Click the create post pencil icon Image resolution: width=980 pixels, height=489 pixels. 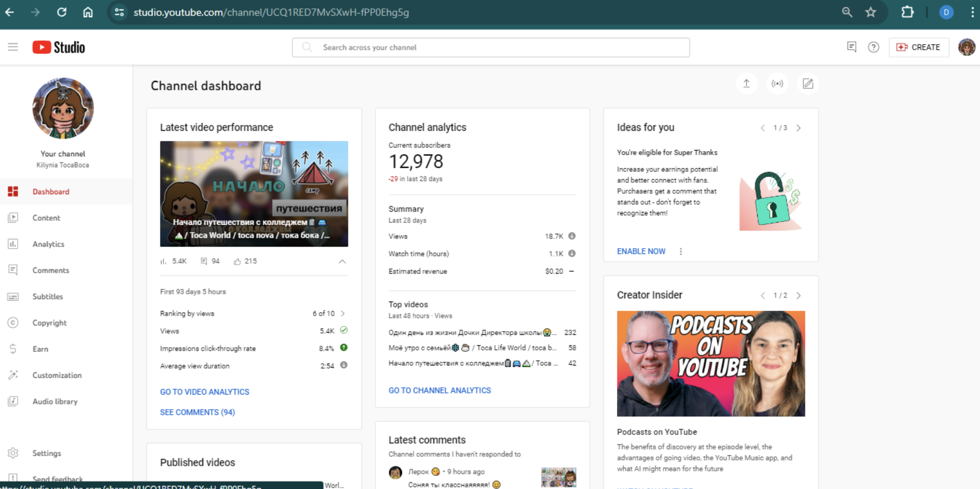[808, 84]
